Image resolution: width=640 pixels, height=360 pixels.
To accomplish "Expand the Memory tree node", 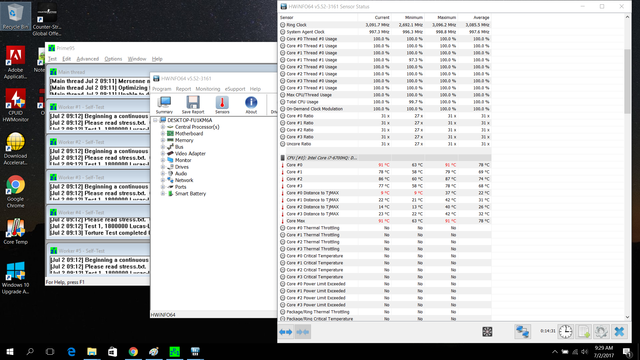I will click(163, 140).
